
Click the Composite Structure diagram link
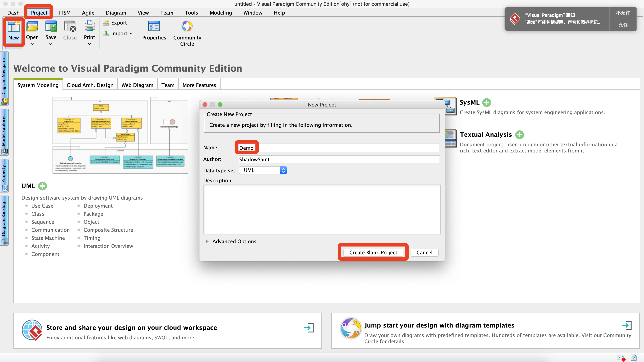tap(108, 230)
